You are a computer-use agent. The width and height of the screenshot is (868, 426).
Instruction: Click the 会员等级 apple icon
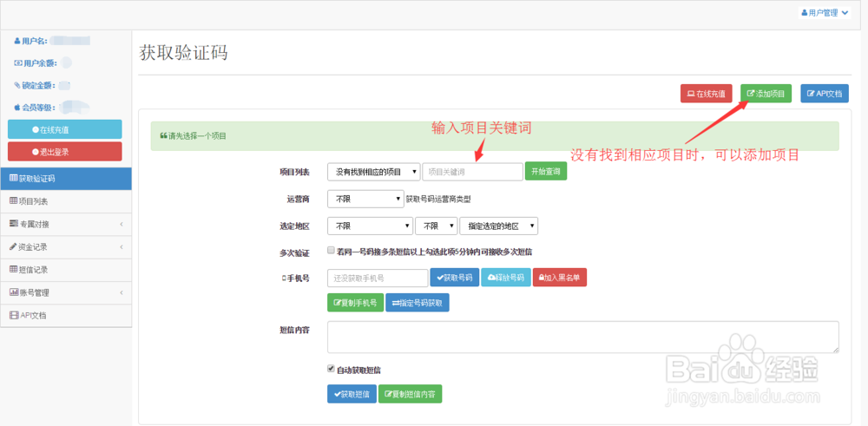(17, 108)
